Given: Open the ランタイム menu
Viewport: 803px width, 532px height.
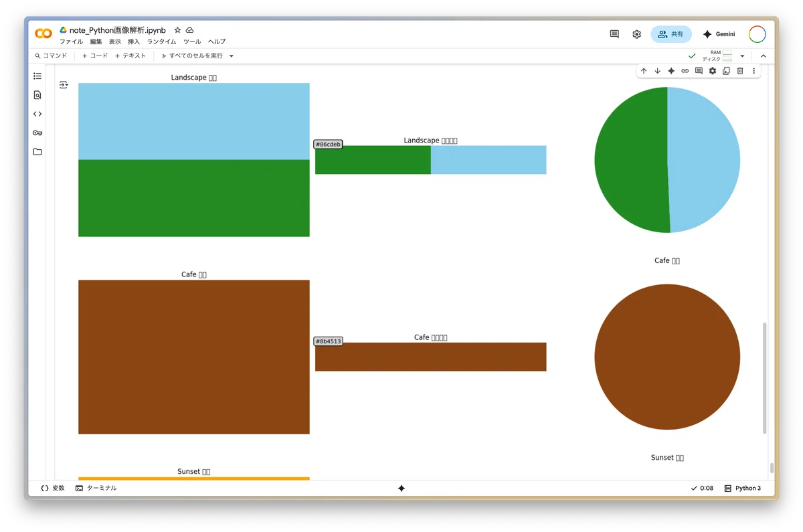Looking at the screenshot, I should (x=162, y=41).
